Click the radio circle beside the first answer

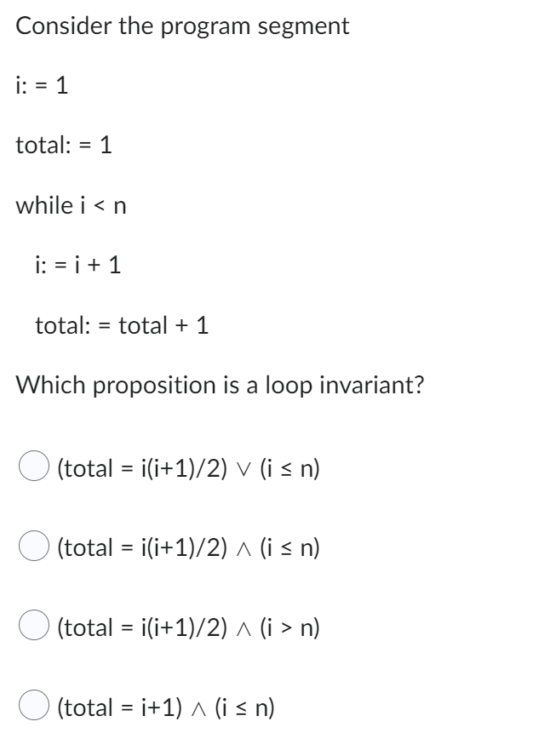pos(32,467)
